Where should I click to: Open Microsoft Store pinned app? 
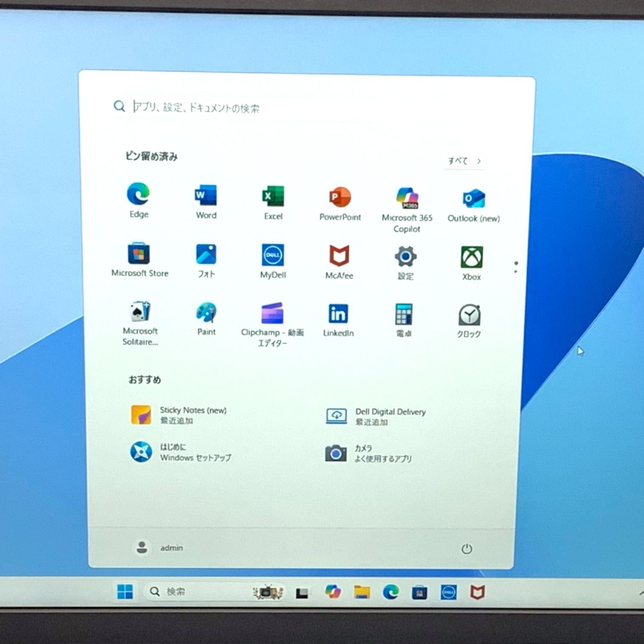click(139, 259)
